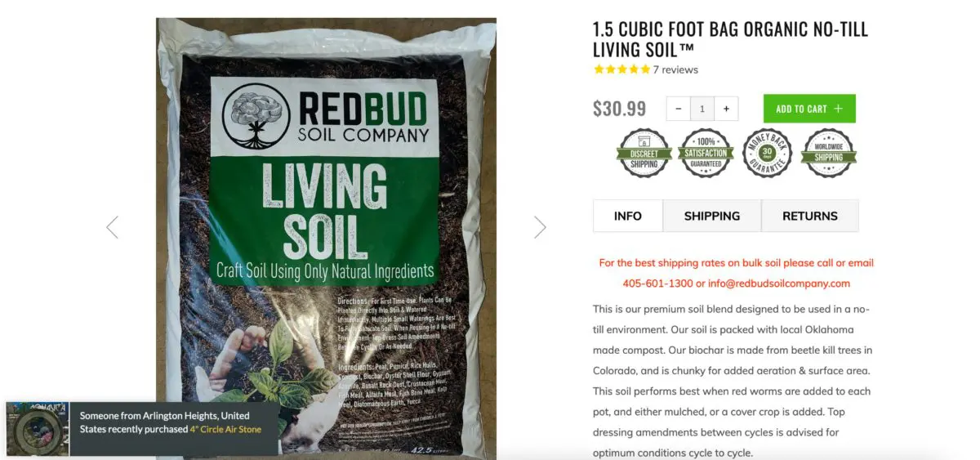Viewport: 980px width, 460px height.
Task: Open the 7 reviews link
Action: (x=675, y=69)
